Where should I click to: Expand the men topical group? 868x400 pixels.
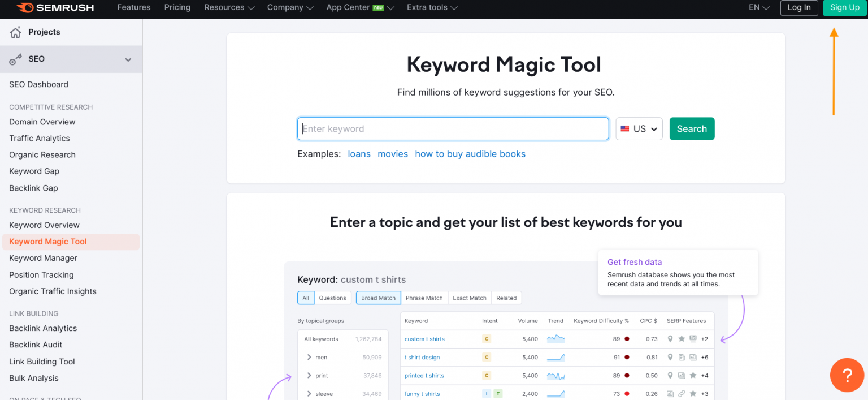click(309, 357)
